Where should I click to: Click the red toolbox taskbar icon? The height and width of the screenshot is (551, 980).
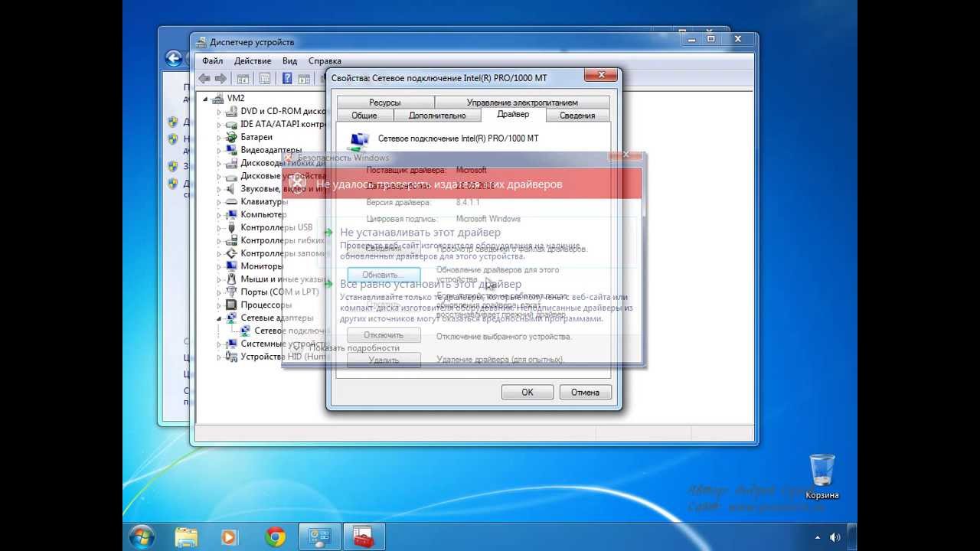tap(363, 536)
